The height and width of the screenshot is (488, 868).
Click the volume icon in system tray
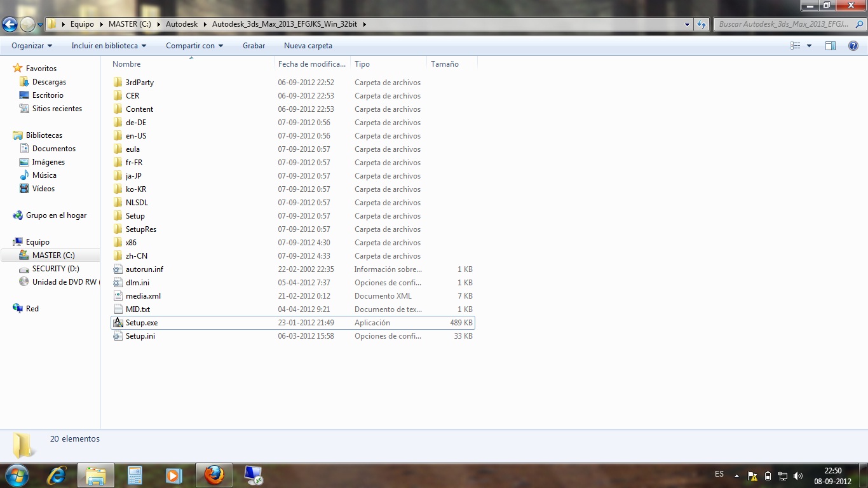tap(798, 475)
